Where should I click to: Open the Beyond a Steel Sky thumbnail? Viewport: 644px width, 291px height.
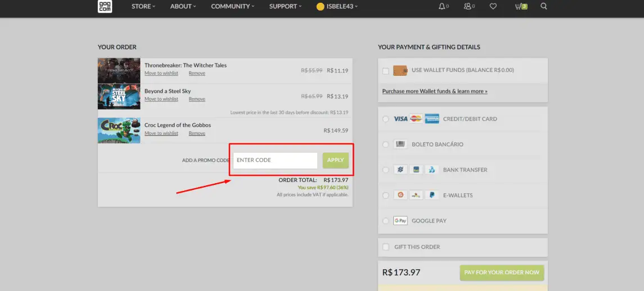119,97
